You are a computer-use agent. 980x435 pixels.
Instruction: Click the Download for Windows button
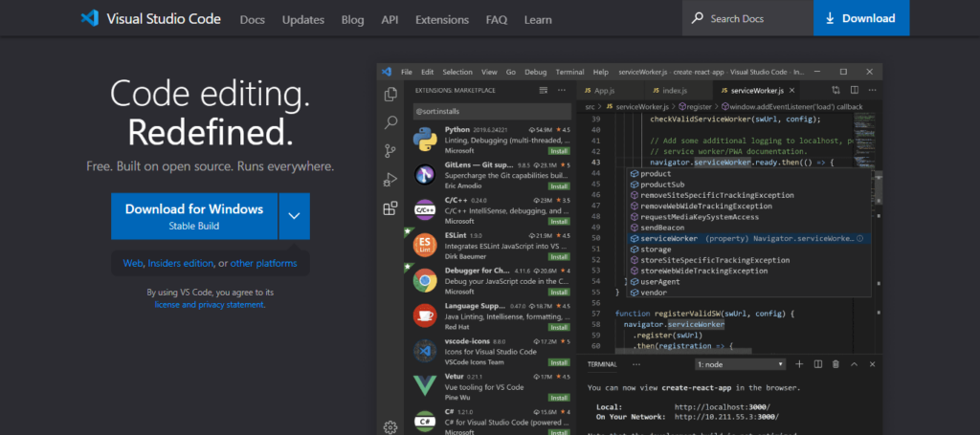(x=194, y=216)
